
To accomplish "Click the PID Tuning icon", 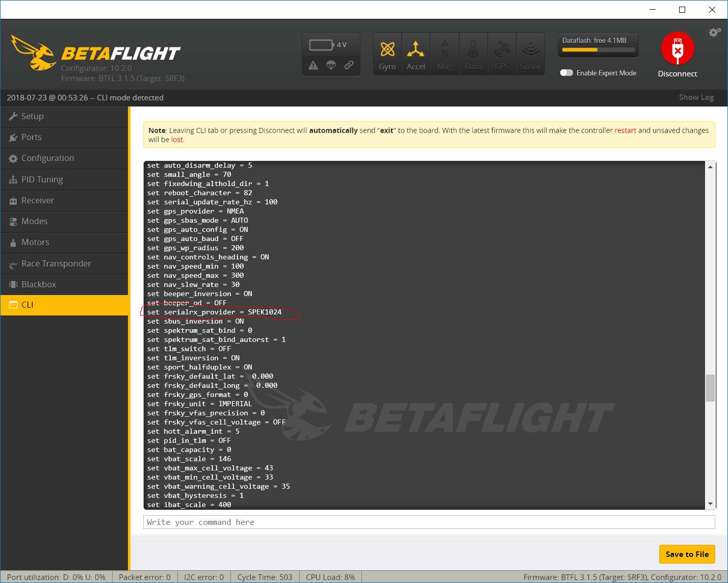I will pyautogui.click(x=13, y=180).
